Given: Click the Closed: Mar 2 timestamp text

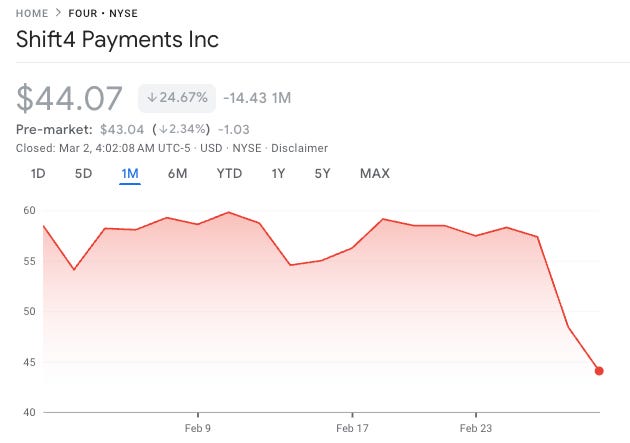Looking at the screenshot, I should 103,148.
